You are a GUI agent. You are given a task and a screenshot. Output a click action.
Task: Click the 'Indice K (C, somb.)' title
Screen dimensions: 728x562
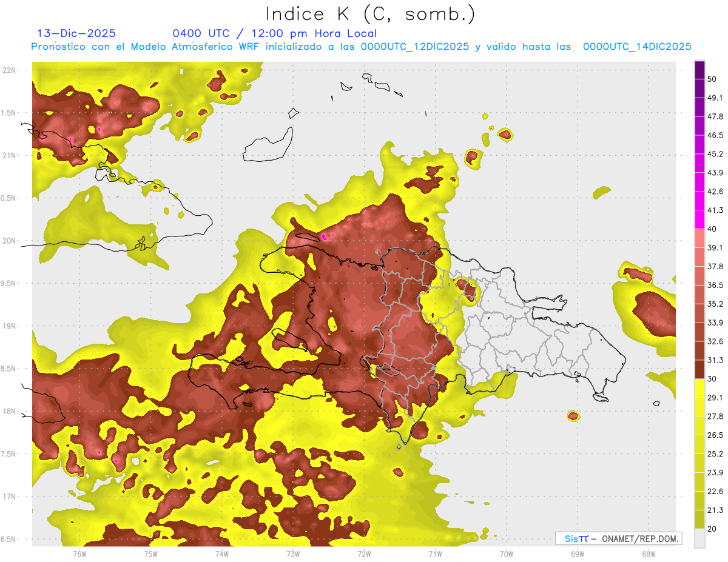(371, 14)
